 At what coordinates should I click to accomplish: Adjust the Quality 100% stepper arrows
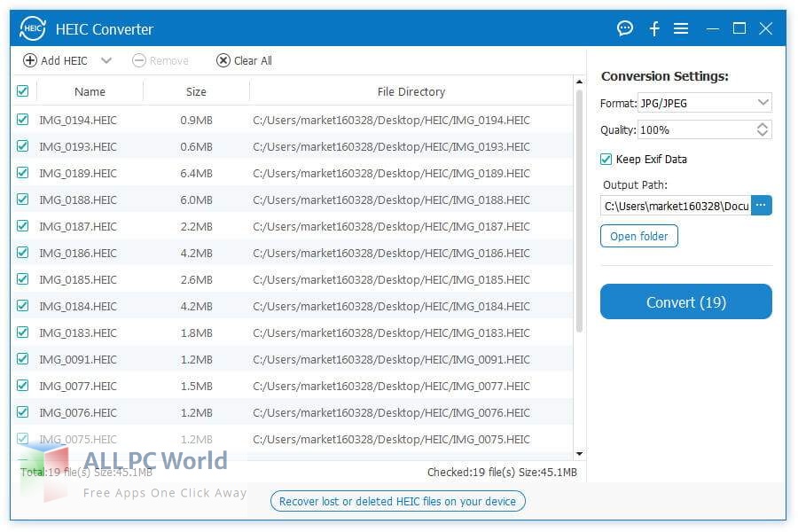(763, 129)
